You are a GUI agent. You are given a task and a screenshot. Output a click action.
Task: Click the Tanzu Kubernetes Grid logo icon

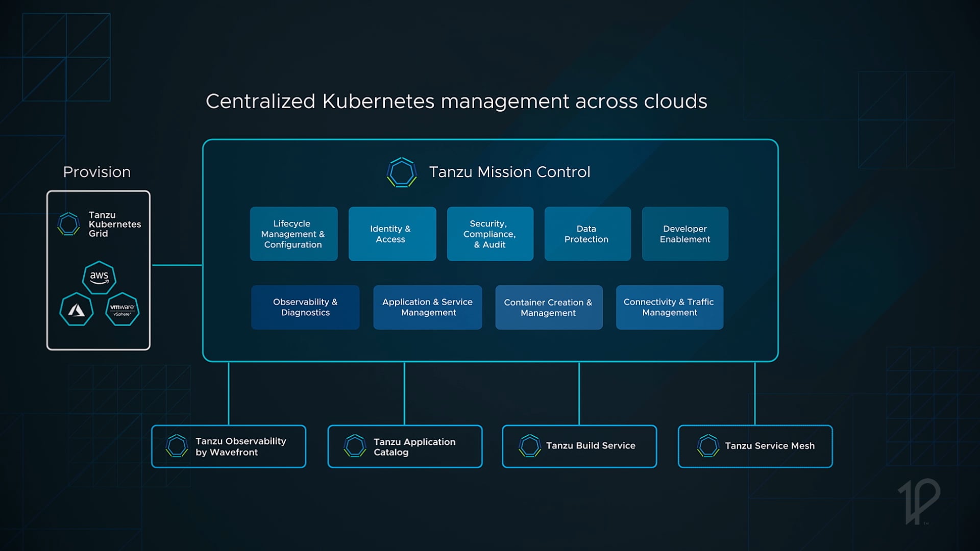tap(68, 224)
